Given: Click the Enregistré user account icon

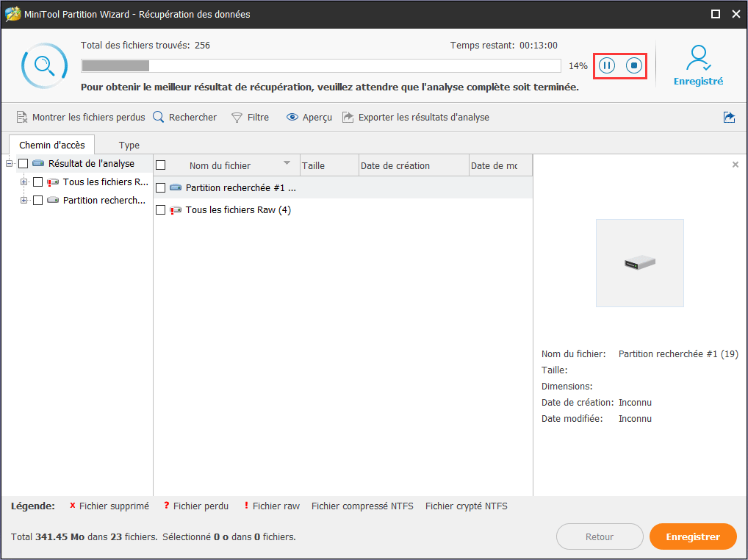Looking at the screenshot, I should point(698,58).
